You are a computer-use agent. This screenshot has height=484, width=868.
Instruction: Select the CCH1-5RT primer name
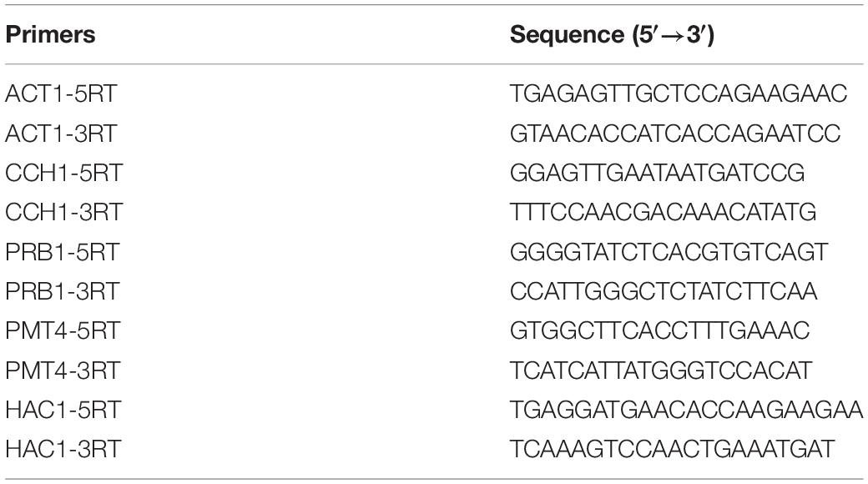pos(63,173)
